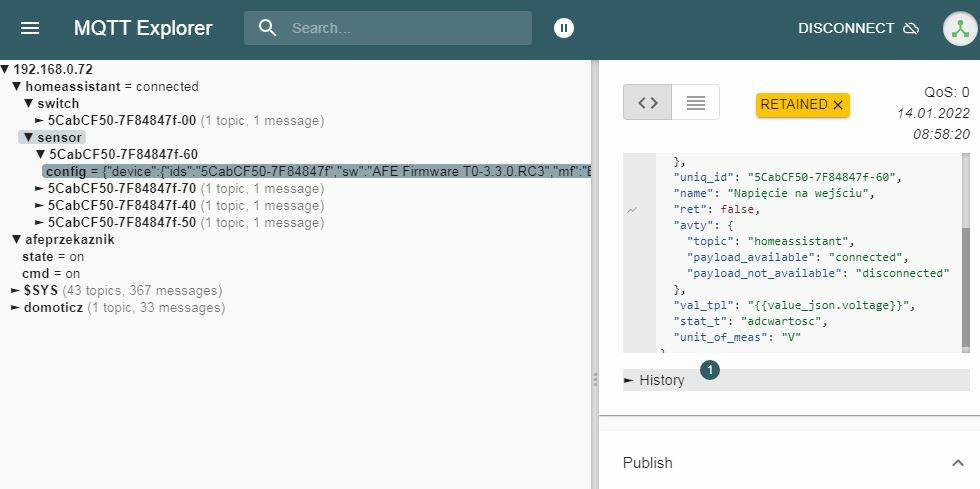Screen dimensions: 980x489
Task: Focus the Search input field
Action: 406,28
